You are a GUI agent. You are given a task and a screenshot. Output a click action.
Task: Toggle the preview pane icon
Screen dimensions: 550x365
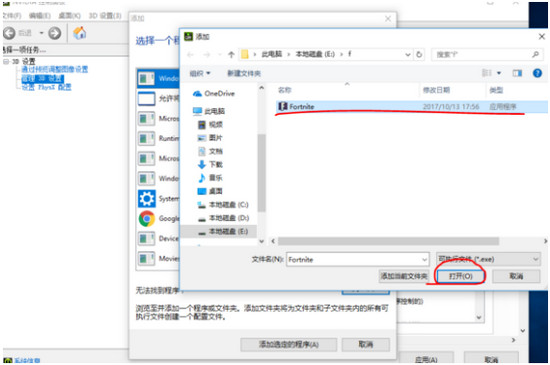tap(517, 73)
